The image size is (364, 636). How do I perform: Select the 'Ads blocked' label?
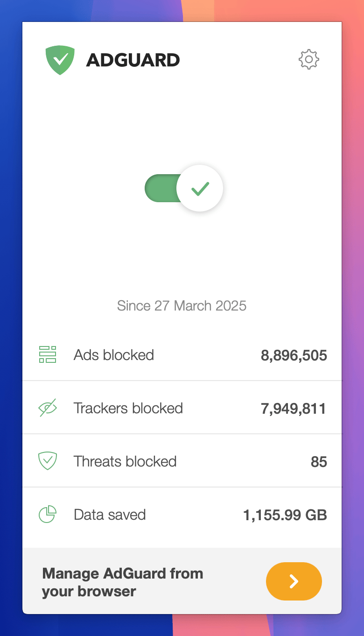pyautogui.click(x=114, y=355)
